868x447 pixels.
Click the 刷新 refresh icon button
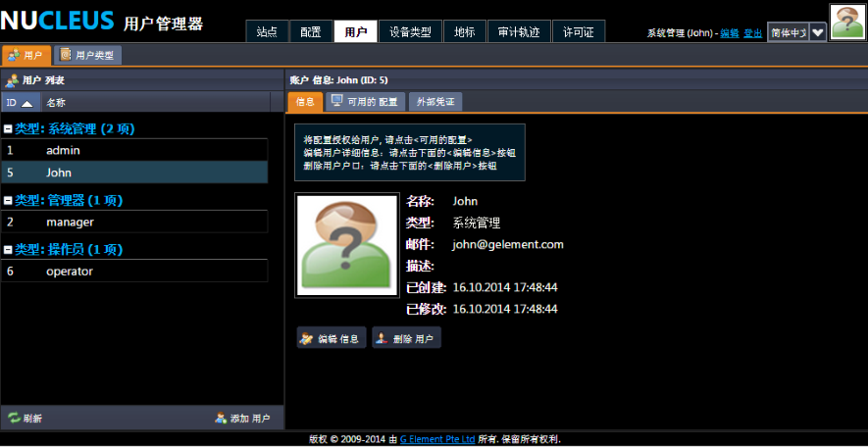pos(26,418)
